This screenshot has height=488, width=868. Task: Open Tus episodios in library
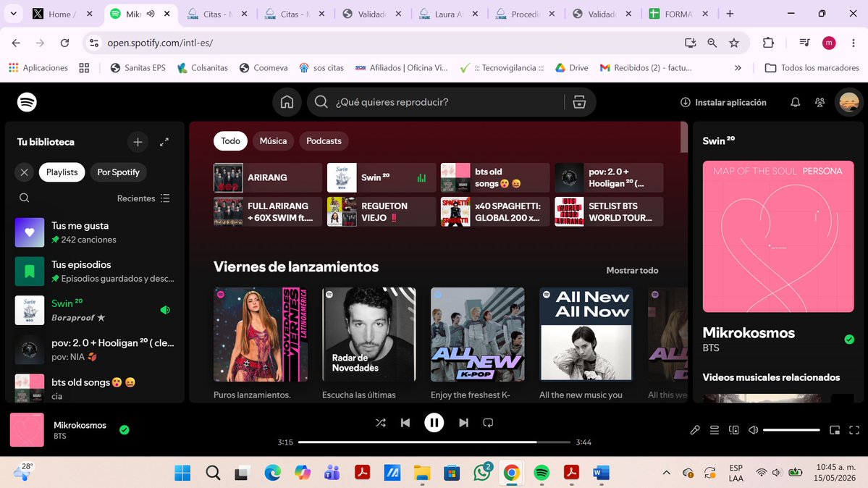pos(95,272)
